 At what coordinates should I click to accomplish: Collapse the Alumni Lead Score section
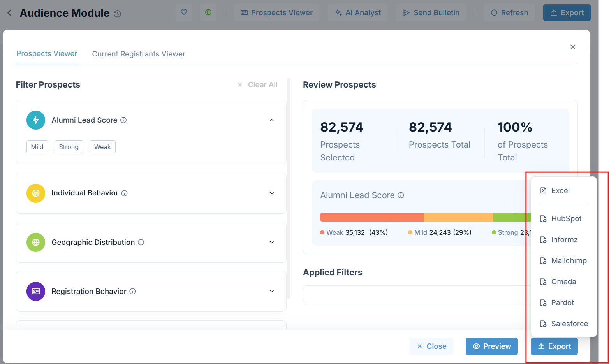[x=272, y=120]
